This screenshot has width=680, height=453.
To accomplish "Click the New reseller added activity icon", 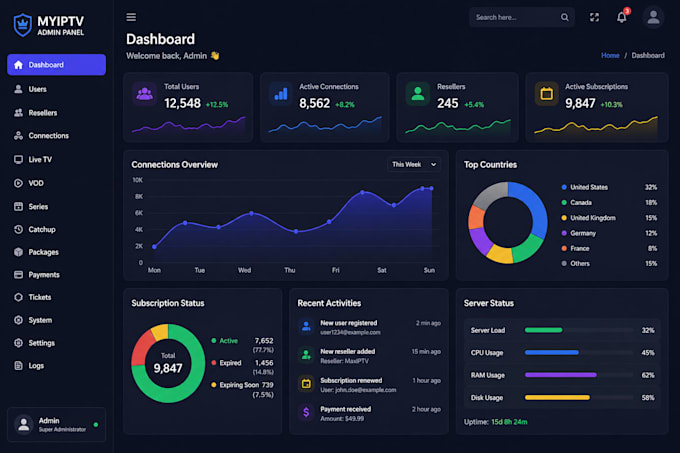I will tap(306, 355).
